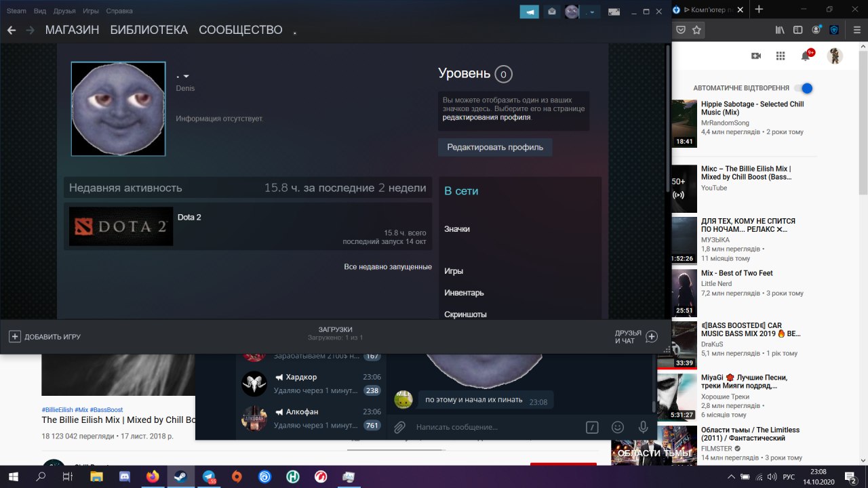Go to the СООБЩЕСТВО tab

pyautogui.click(x=240, y=30)
